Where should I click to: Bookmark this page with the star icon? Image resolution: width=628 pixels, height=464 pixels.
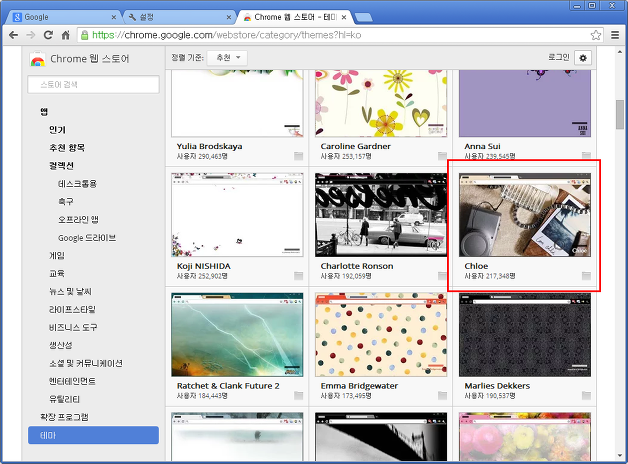click(x=596, y=35)
